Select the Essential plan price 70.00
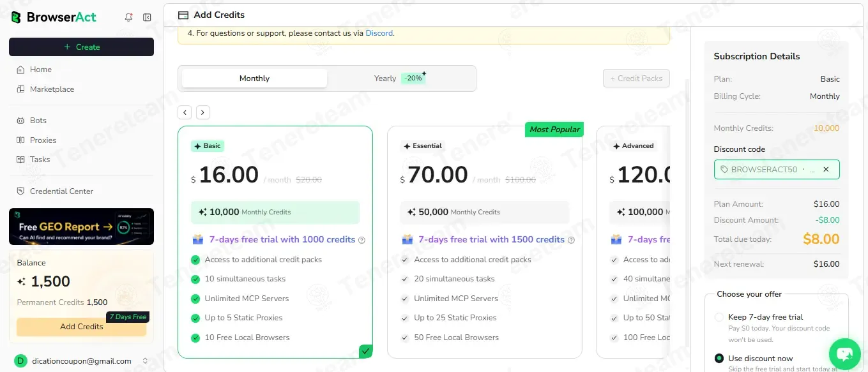Viewport: 868px width, 372px height. tap(438, 175)
